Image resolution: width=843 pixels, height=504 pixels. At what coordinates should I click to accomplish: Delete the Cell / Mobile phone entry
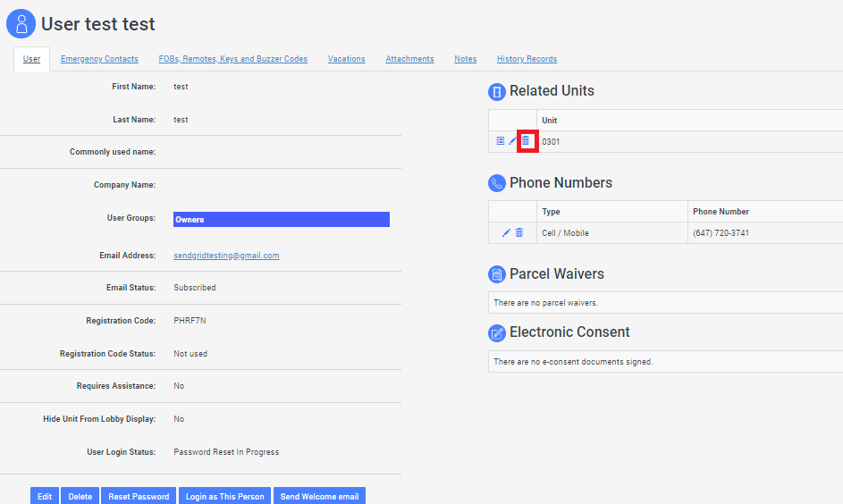(x=519, y=233)
